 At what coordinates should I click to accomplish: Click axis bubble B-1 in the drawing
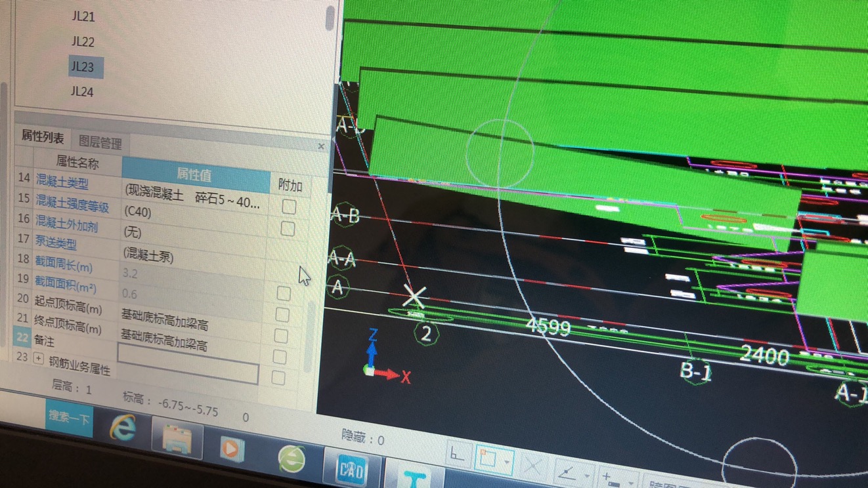(x=696, y=372)
